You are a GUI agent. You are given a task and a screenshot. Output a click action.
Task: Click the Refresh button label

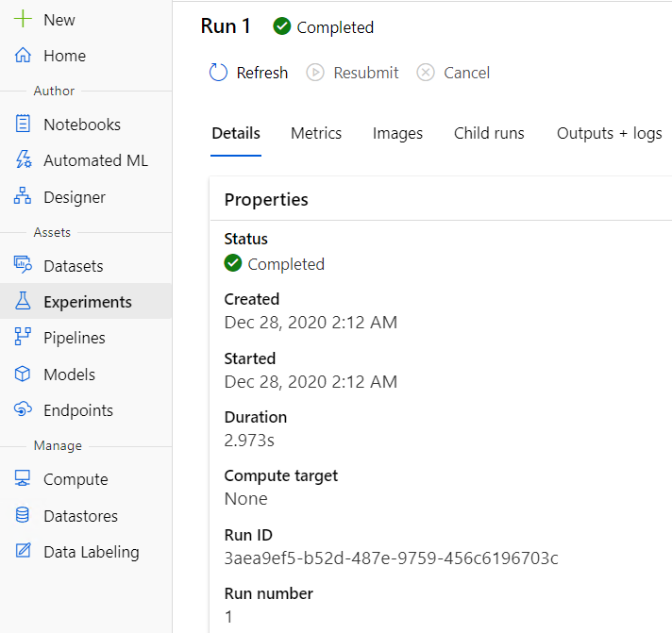click(x=262, y=73)
